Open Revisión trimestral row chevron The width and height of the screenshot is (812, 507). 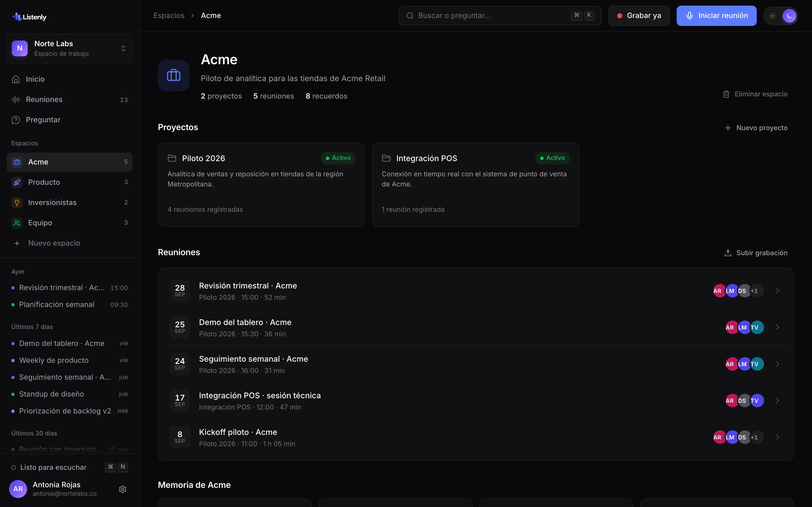pos(777,291)
